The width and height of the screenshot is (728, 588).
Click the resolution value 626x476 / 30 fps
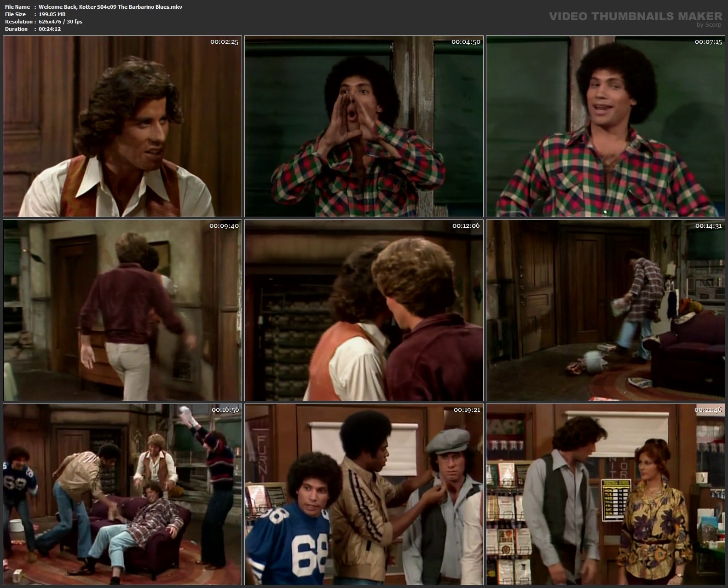tap(61, 22)
